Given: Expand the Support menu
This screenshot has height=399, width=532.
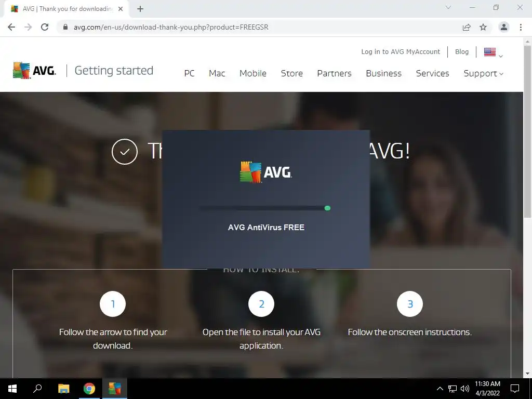Looking at the screenshot, I should pyautogui.click(x=484, y=73).
